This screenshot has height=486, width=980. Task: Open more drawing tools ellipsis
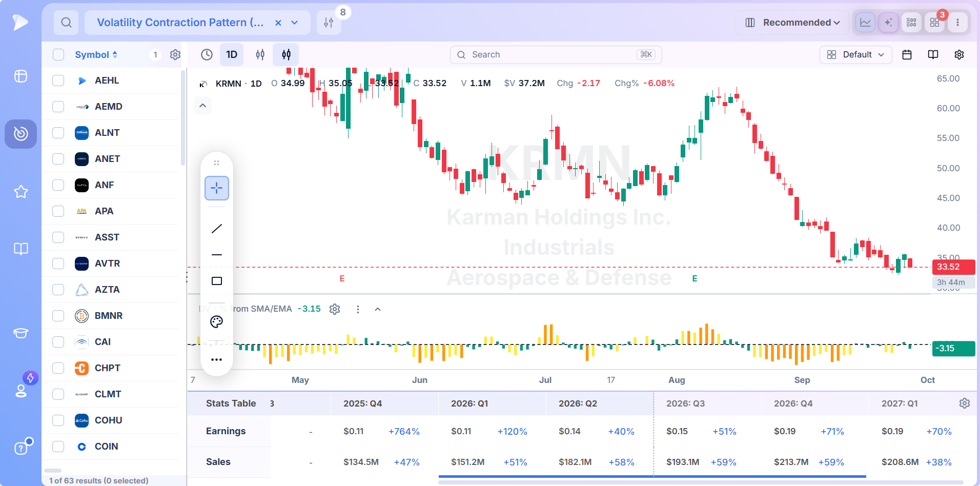217,359
